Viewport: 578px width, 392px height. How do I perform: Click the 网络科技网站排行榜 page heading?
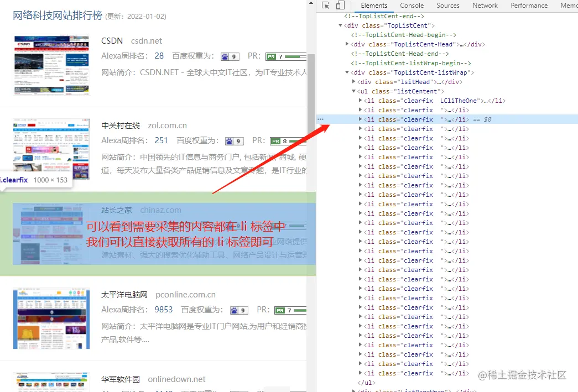coord(58,15)
